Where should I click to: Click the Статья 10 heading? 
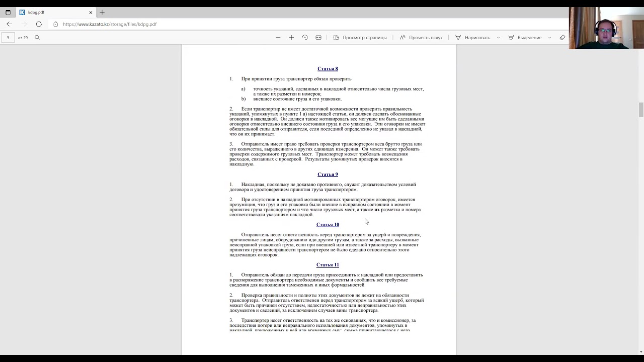328,225
